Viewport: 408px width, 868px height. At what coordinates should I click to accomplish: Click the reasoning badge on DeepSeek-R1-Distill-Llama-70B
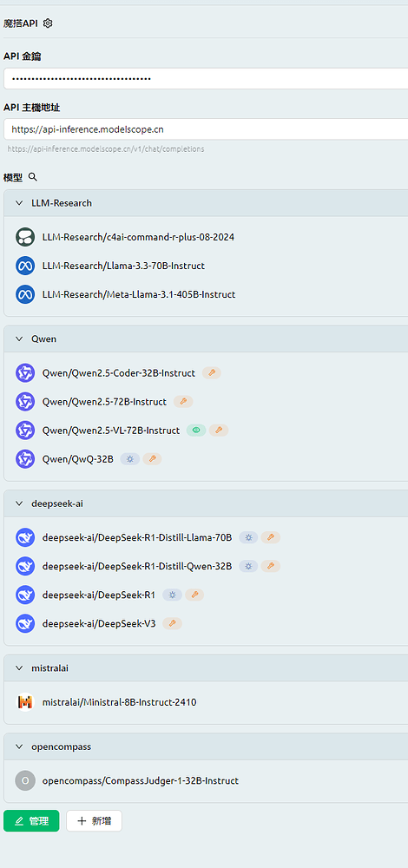248,537
